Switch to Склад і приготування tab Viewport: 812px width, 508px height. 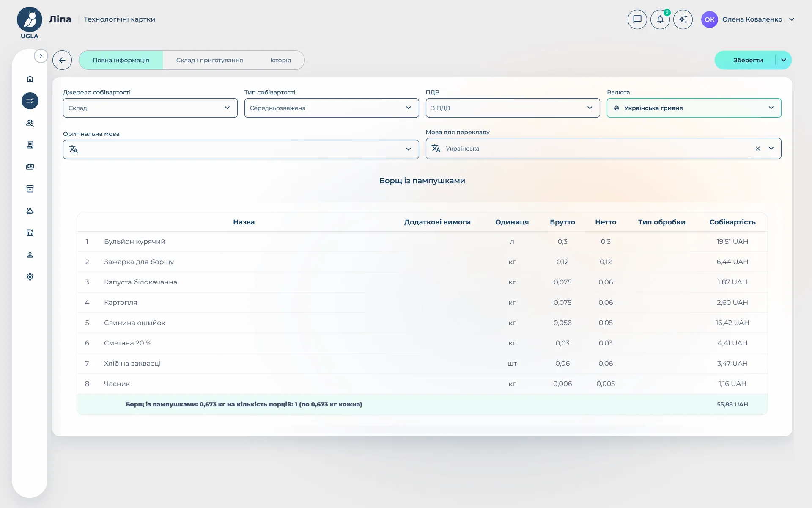210,60
